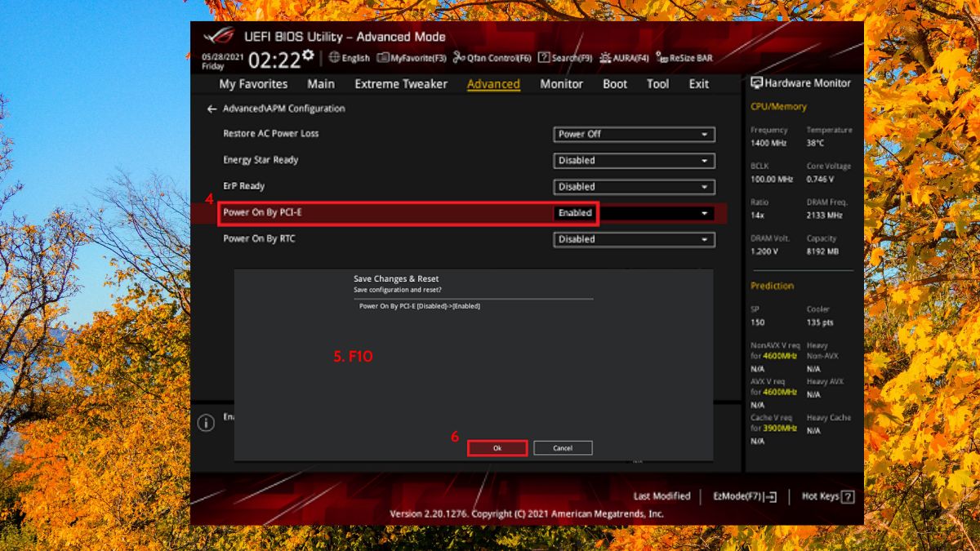Open the Power On By RTC dropdown
The image size is (980, 551).
[x=634, y=239]
